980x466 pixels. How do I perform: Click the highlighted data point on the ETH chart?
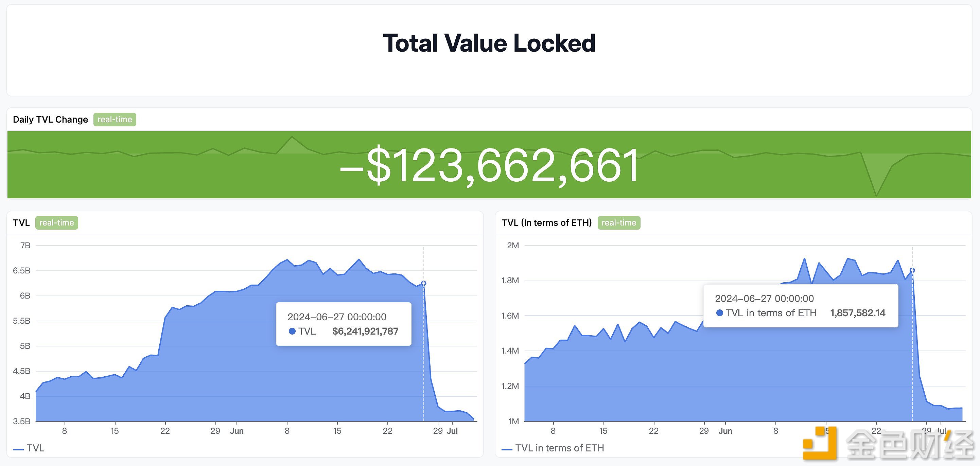[x=912, y=270]
